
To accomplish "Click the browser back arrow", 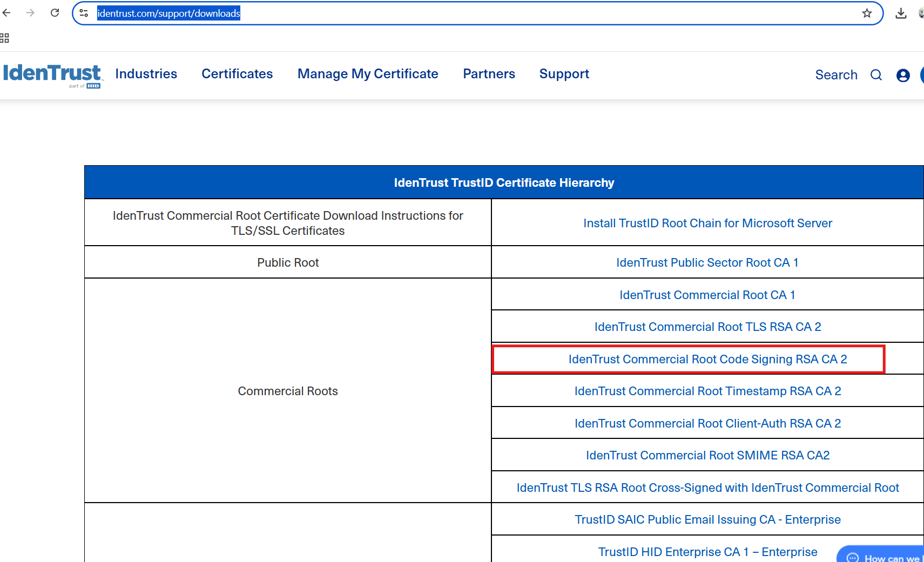I will (6, 13).
